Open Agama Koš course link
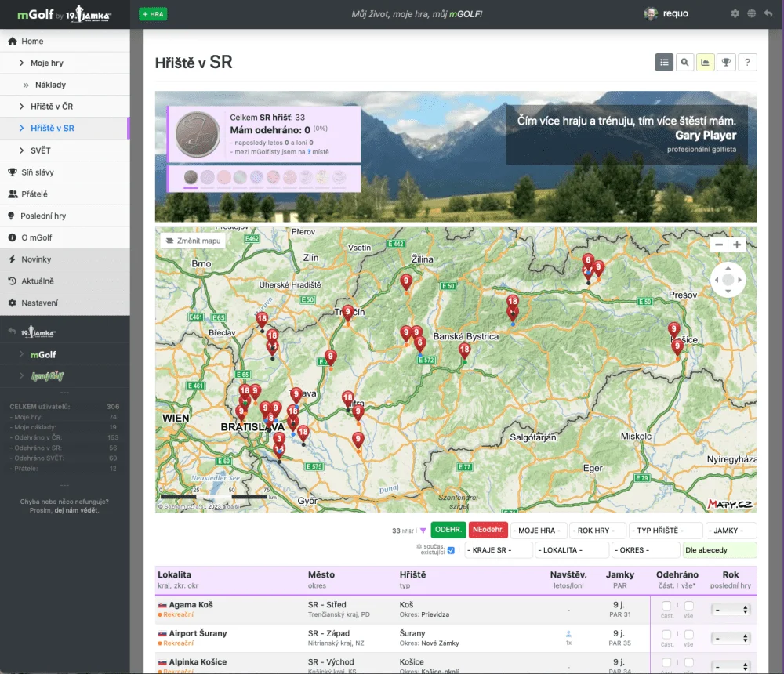The height and width of the screenshot is (674, 784). (x=191, y=605)
